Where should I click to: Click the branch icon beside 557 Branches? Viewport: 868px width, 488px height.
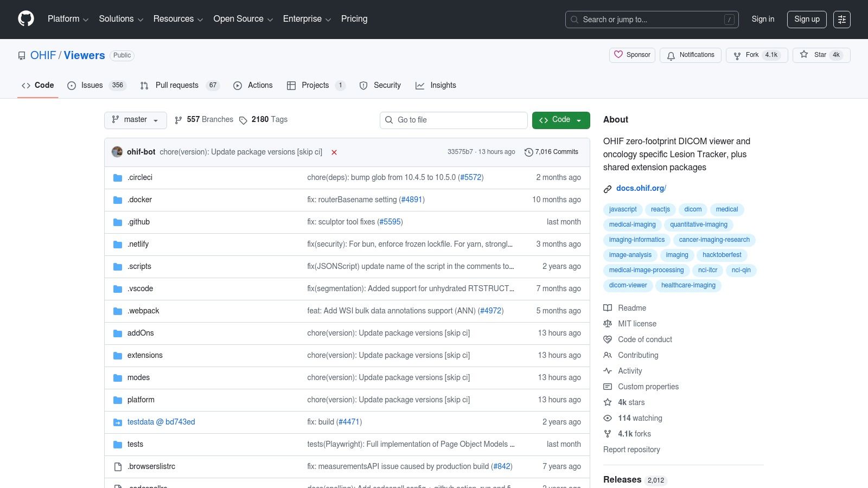pyautogui.click(x=179, y=119)
